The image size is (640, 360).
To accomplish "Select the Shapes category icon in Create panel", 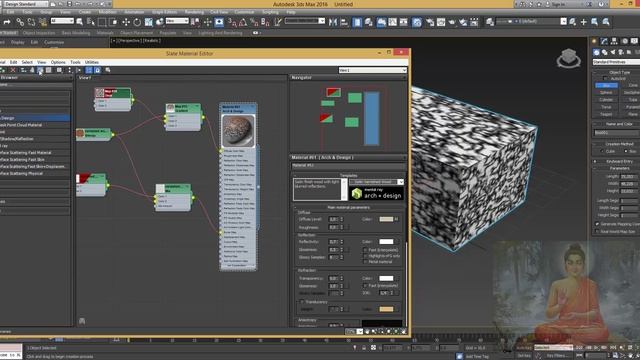I will 604,52.
